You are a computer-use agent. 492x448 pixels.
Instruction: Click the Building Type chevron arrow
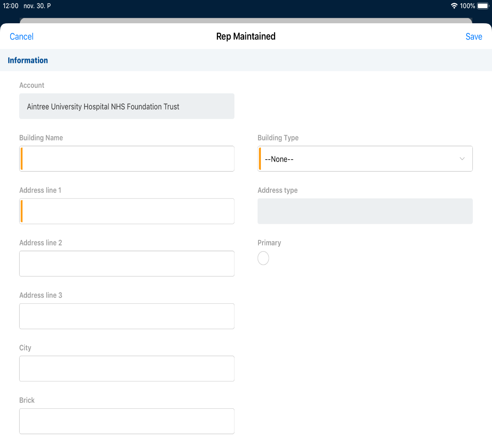click(462, 158)
